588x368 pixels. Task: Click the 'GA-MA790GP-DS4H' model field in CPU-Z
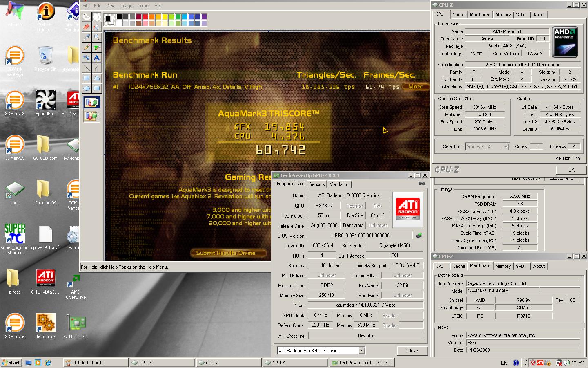503,291
